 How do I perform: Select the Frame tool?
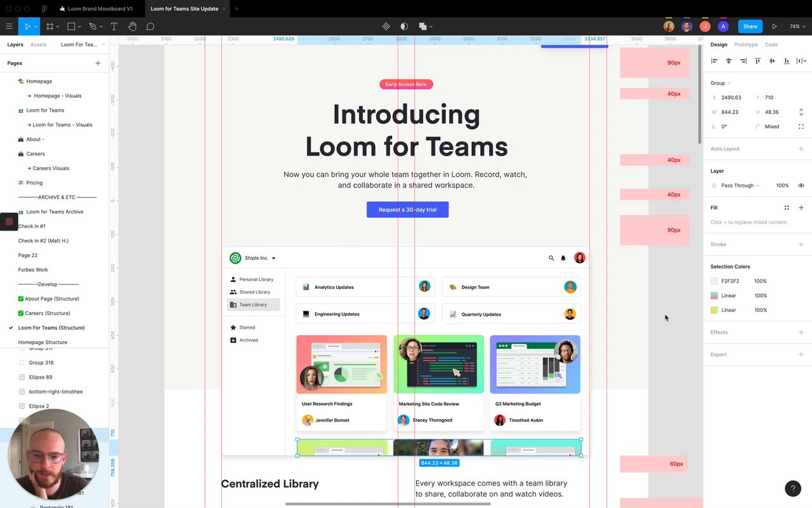[x=49, y=27]
